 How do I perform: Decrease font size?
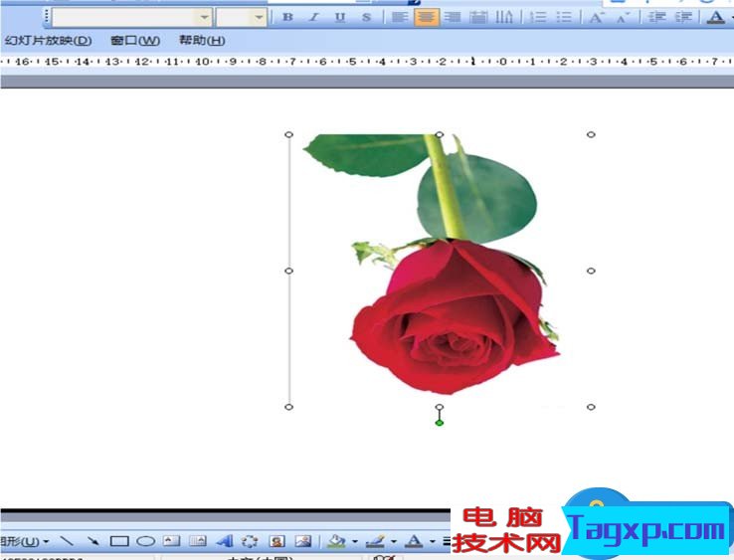click(x=623, y=17)
